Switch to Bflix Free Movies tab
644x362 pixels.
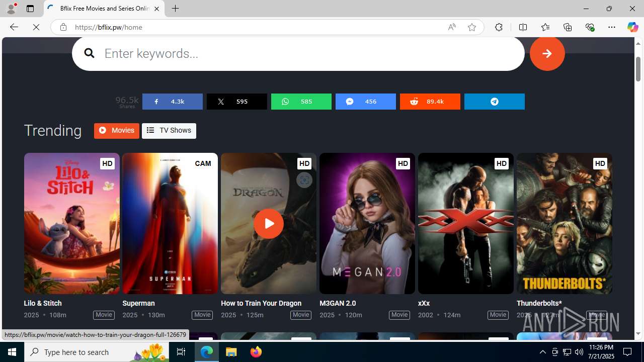pos(104,9)
